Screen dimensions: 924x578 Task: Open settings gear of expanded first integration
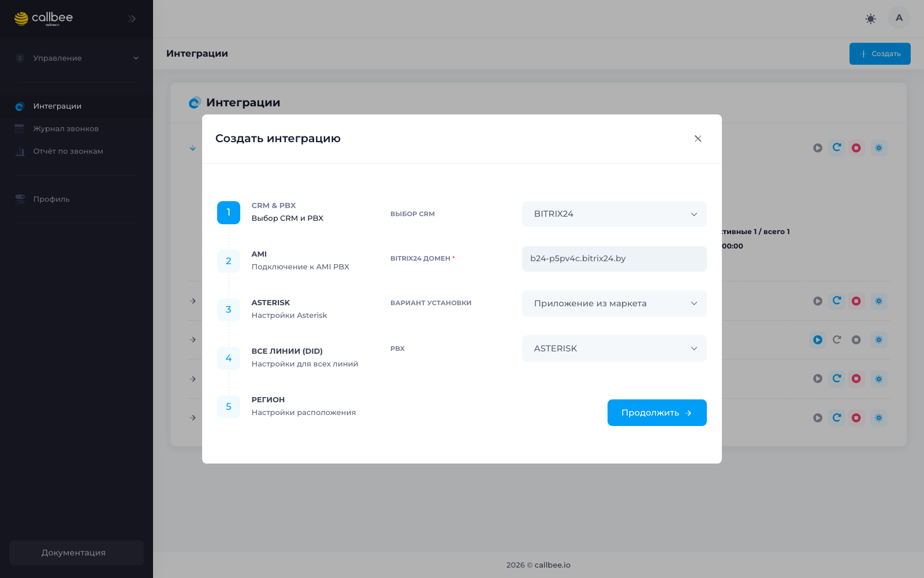coord(879,148)
